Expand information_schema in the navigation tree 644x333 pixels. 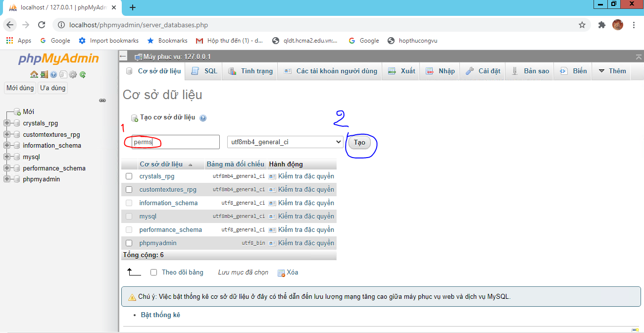click(7, 145)
